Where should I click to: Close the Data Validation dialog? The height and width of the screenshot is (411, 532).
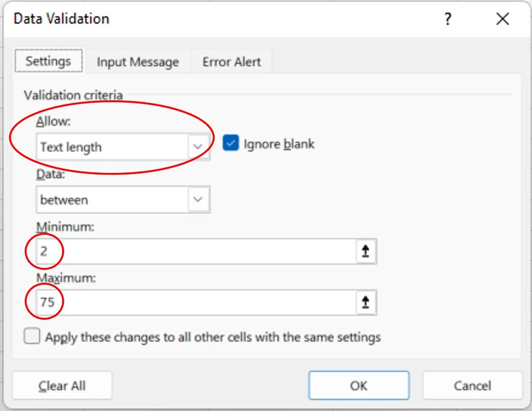[502, 19]
